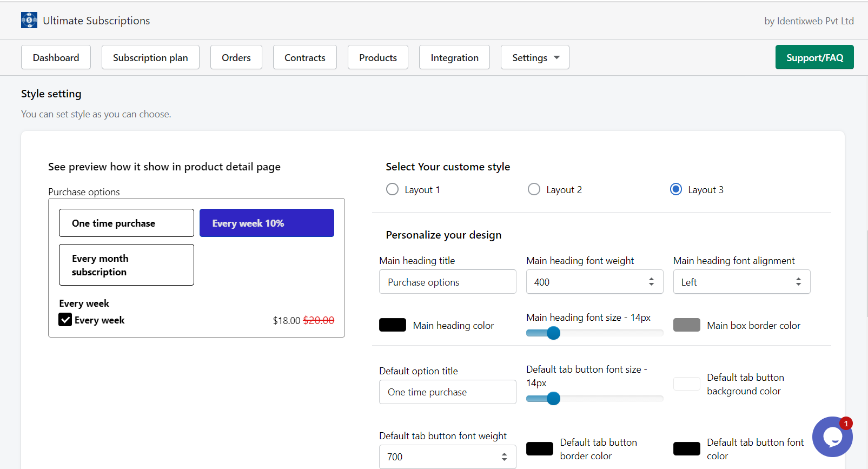Click the 'Personalize your design' heading
The width and height of the screenshot is (868, 469).
(x=443, y=235)
